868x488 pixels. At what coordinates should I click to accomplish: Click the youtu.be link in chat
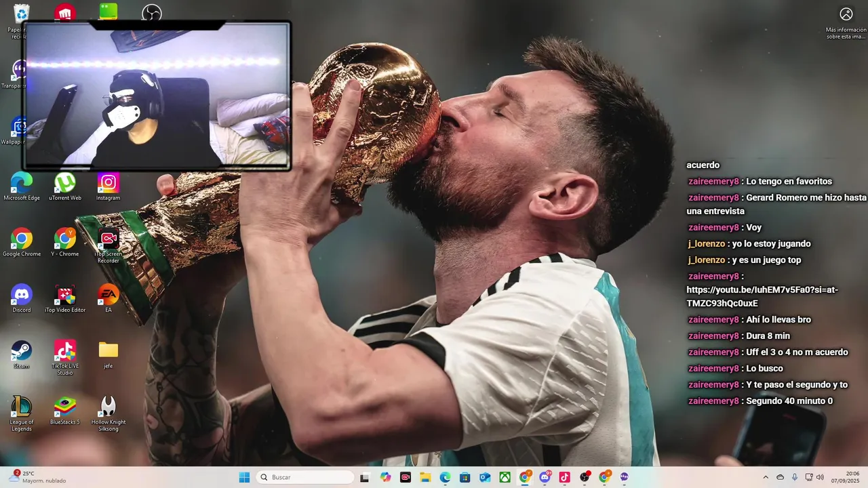pyautogui.click(x=762, y=296)
